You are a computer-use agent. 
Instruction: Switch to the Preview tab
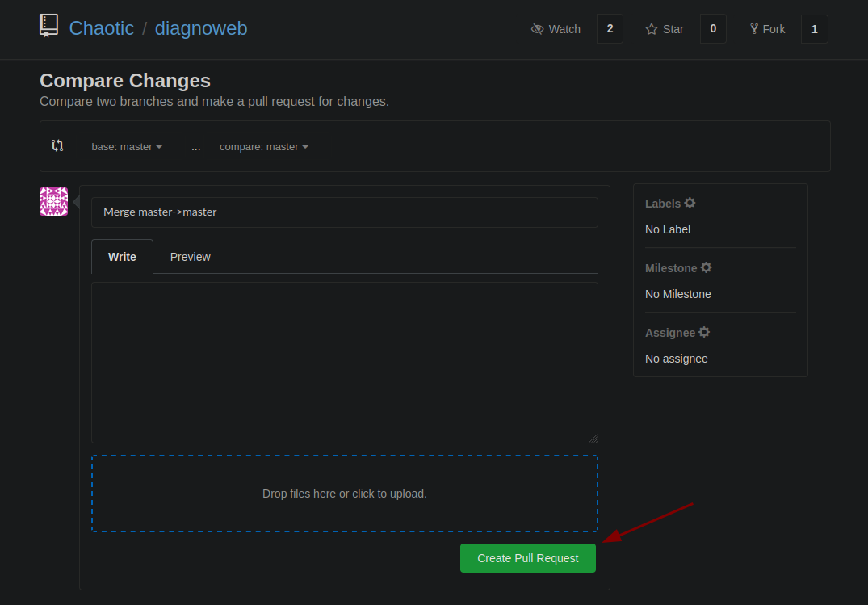point(191,257)
